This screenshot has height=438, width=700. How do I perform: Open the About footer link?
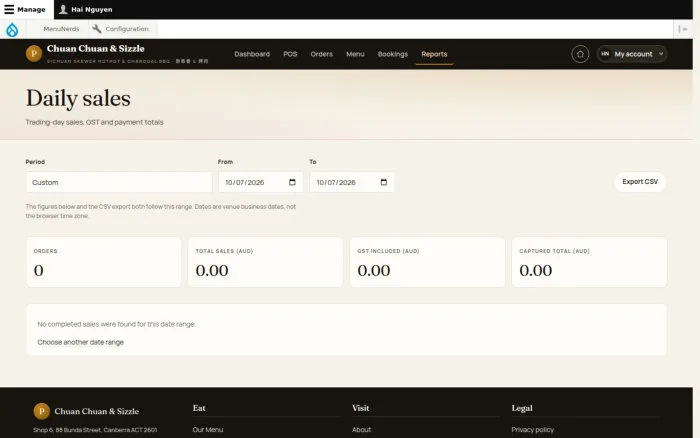[361, 430]
